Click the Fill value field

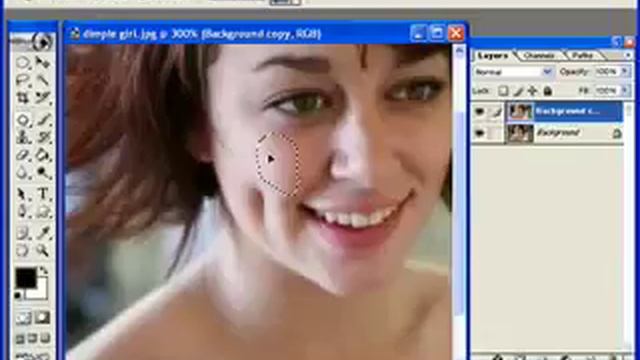point(607,90)
